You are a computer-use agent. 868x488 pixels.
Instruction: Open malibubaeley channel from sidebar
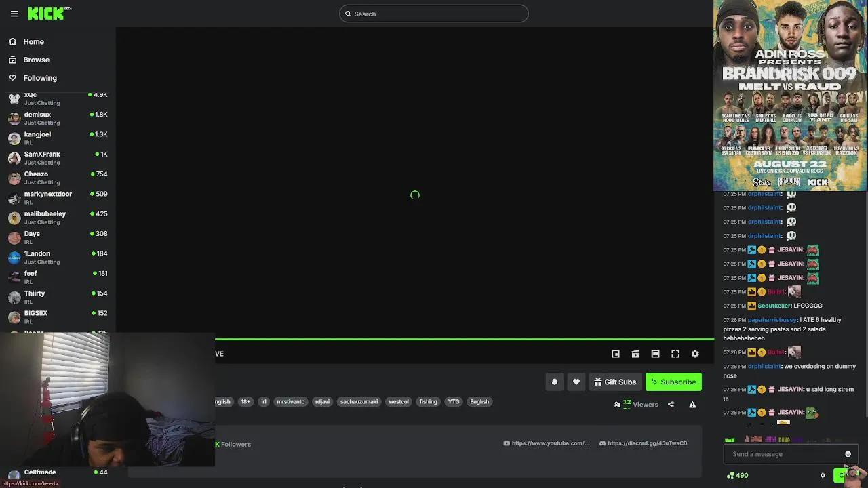pos(58,218)
